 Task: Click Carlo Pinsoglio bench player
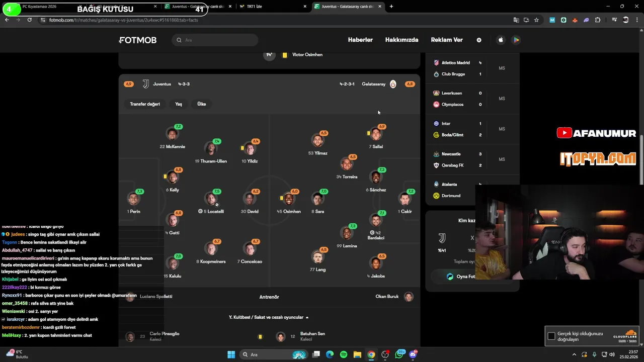click(152, 336)
